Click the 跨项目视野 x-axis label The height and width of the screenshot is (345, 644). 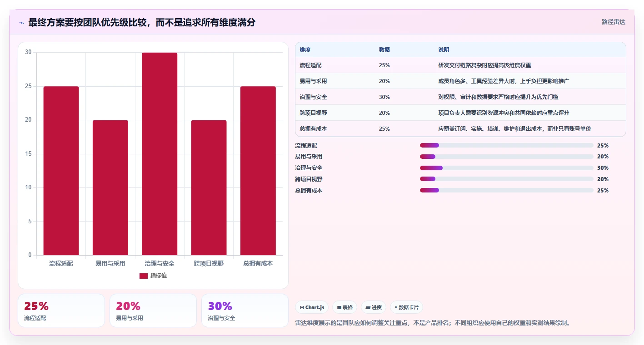click(x=209, y=263)
